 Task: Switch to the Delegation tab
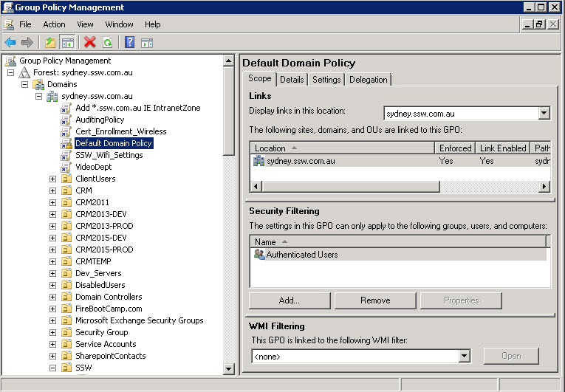point(368,80)
